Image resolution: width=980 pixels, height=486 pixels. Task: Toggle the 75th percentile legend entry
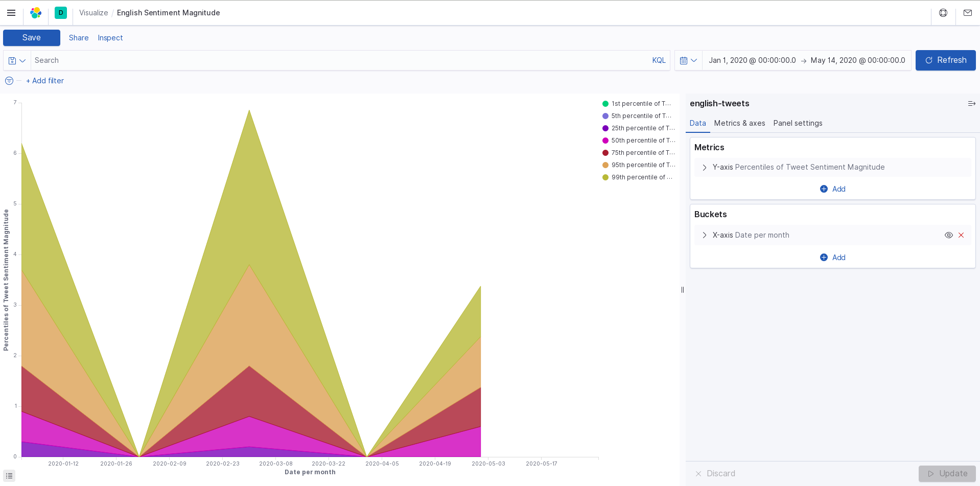click(639, 153)
